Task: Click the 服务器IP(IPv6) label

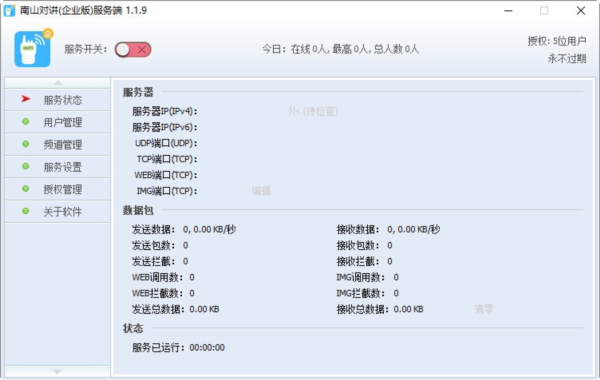Action: 165,127
